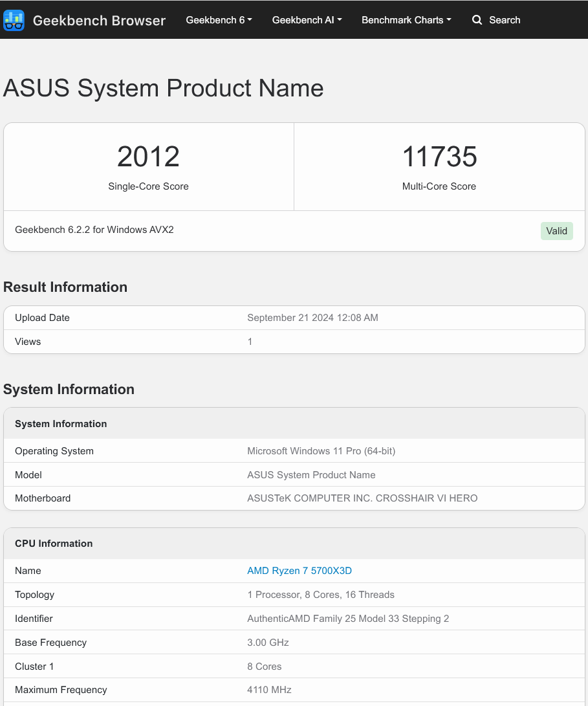Click the Single-Core Score label
Viewport: 588px width, 706px height.
(x=148, y=186)
